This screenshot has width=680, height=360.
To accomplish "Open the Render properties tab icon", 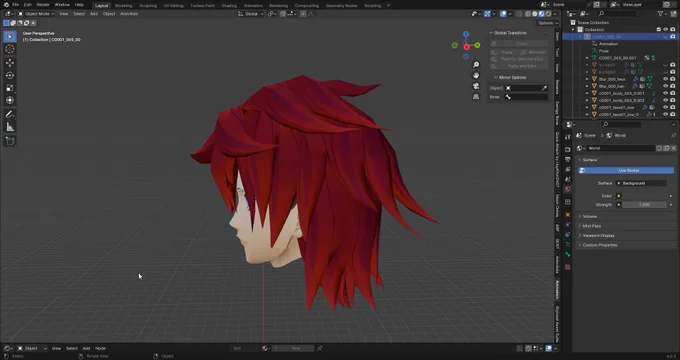I will tap(568, 150).
